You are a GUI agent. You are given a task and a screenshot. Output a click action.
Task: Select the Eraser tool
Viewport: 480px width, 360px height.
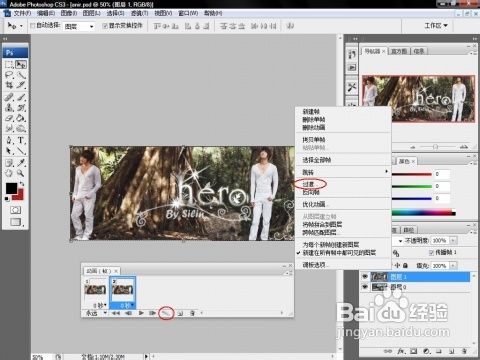9,118
